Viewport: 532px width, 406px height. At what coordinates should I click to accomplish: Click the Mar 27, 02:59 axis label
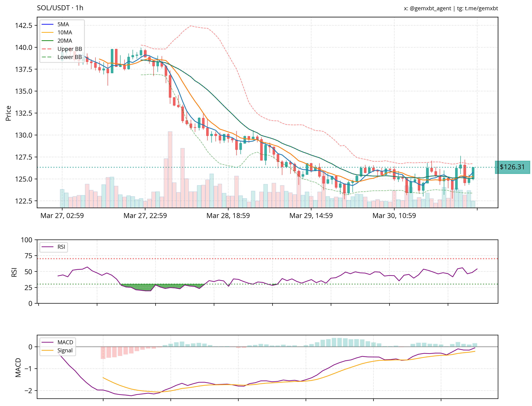pyautogui.click(x=62, y=216)
